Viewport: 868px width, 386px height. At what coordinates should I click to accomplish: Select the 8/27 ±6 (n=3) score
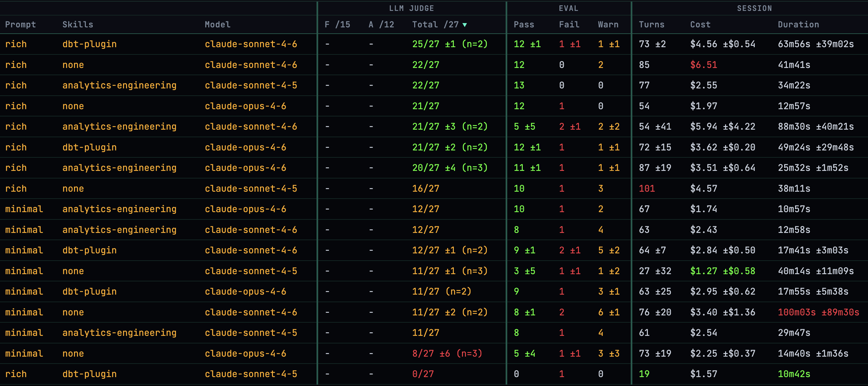point(447,353)
